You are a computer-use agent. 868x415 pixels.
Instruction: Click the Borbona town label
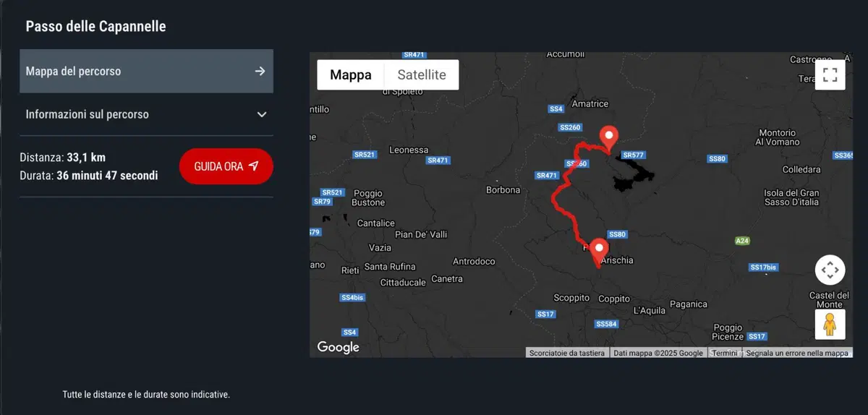[503, 190]
